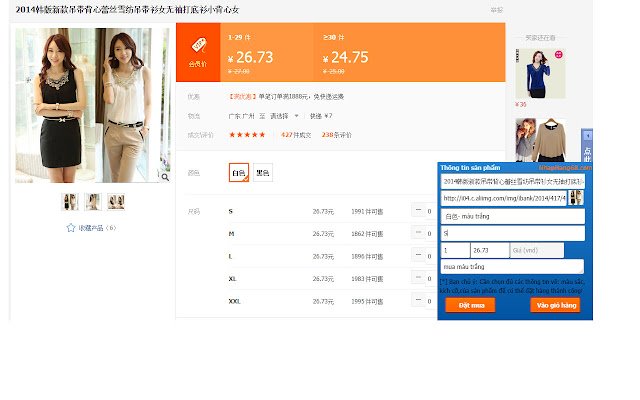Decrease quantity with the minus in row L

point(418,255)
